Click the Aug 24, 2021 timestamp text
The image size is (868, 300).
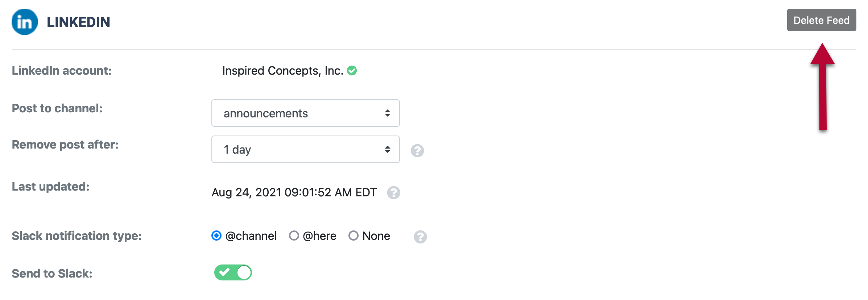click(x=294, y=192)
